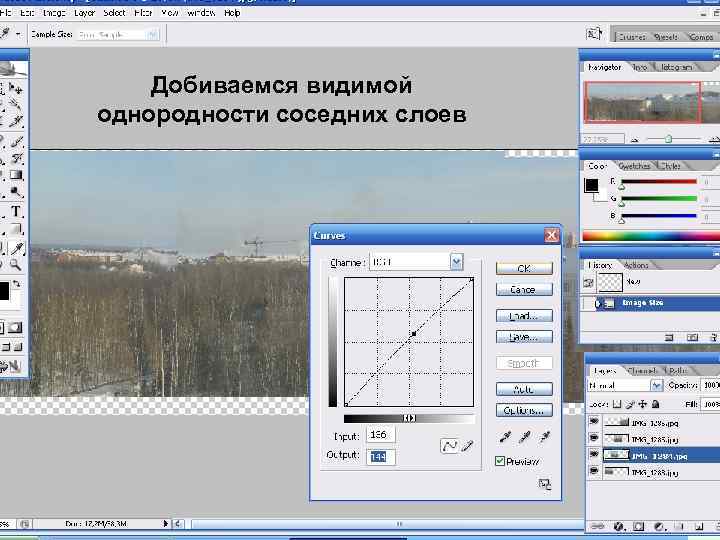The image size is (720, 540).
Task: Click the foreground color swatch in Color panel
Action: [591, 185]
